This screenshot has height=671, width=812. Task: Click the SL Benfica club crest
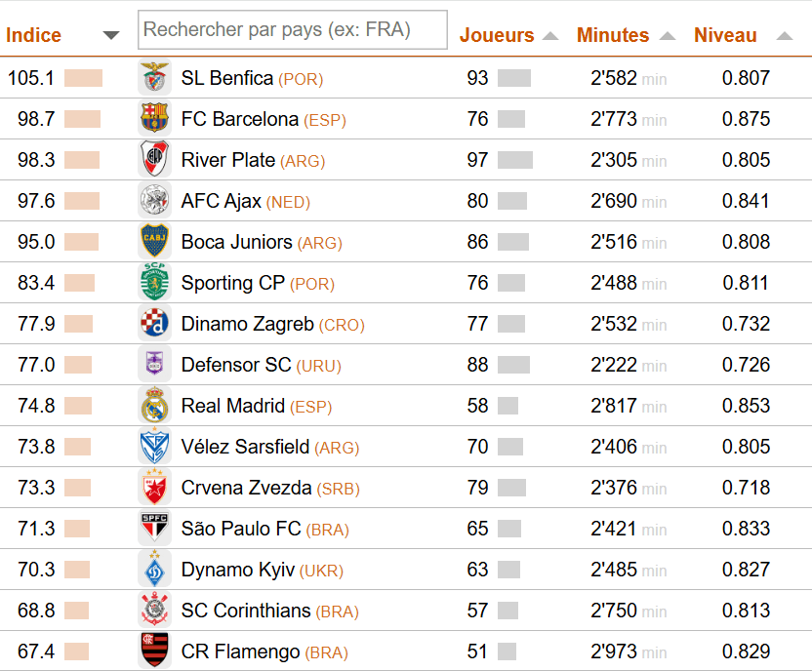[x=154, y=78]
